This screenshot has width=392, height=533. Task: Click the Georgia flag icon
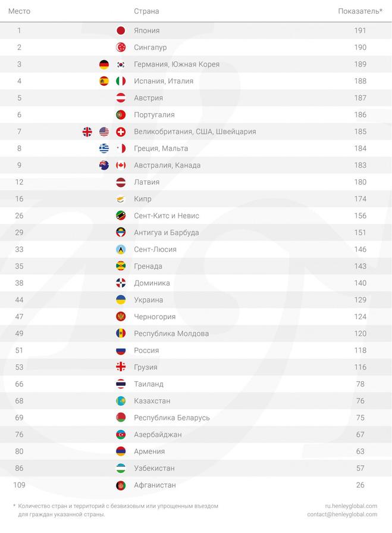pyautogui.click(x=121, y=367)
